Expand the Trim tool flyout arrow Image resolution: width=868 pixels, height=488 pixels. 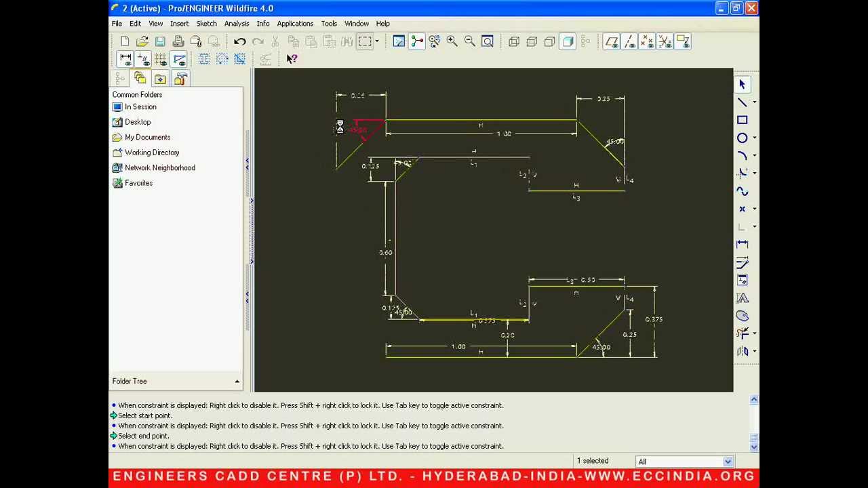pyautogui.click(x=755, y=333)
